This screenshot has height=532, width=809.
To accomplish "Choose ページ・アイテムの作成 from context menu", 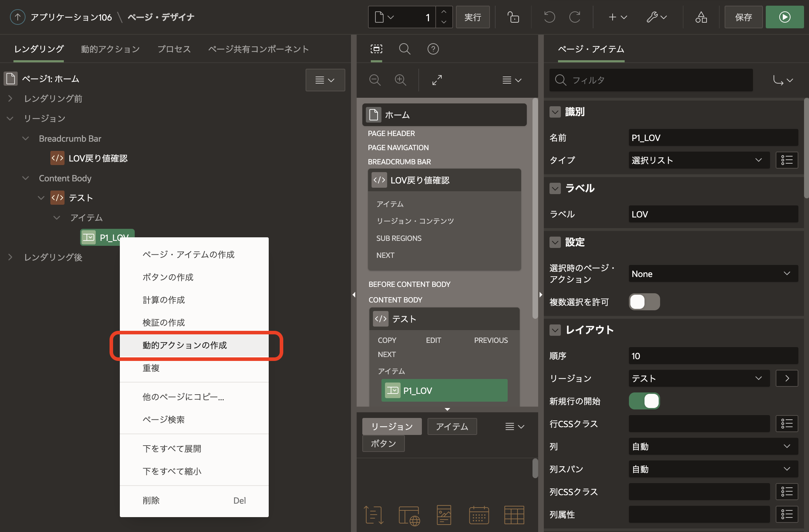I will 194,254.
